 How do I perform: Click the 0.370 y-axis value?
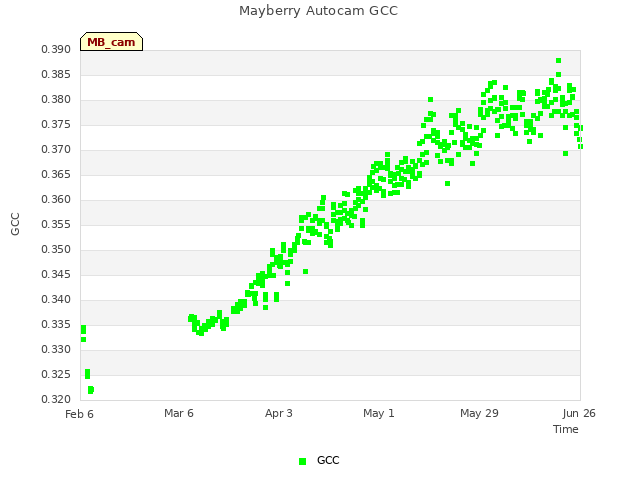click(x=56, y=149)
